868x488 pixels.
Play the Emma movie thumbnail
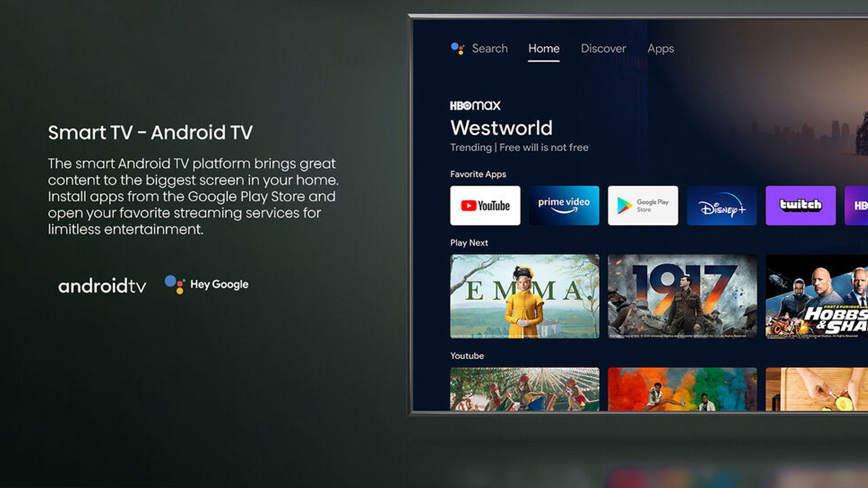tap(524, 296)
